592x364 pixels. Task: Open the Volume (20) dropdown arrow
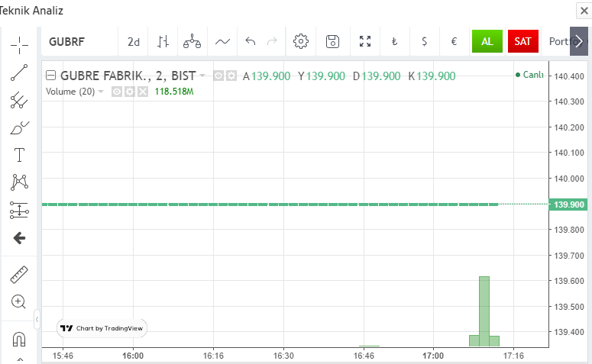(101, 92)
